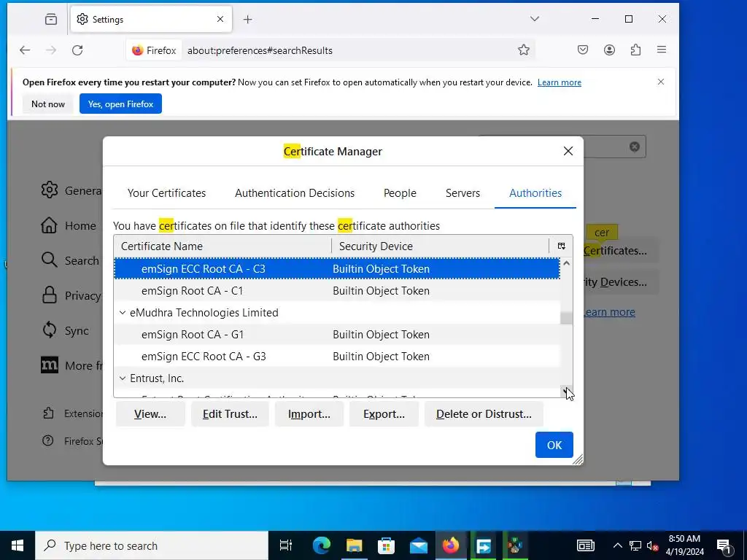
Task: Open Pocket save icon in toolbar
Action: tap(583, 50)
